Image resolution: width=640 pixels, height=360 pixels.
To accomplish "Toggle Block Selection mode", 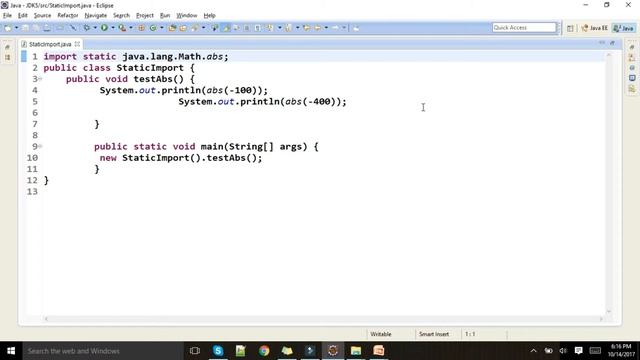I will [247, 28].
